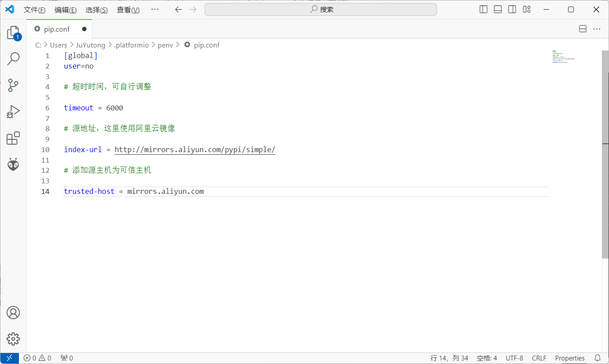Split the editor with the split icon

(583, 29)
